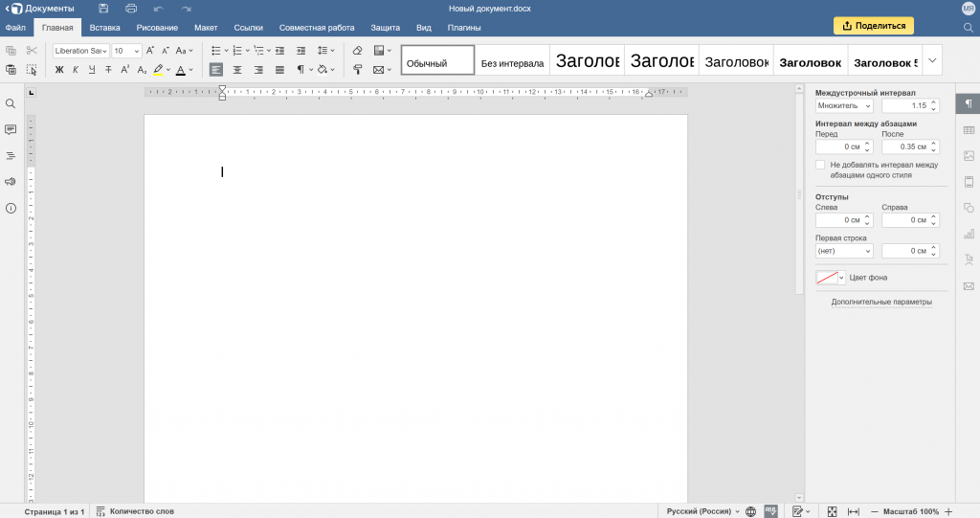The image size is (980, 518).
Task: Click the print icon in title bar
Action: pyautogui.click(x=131, y=9)
